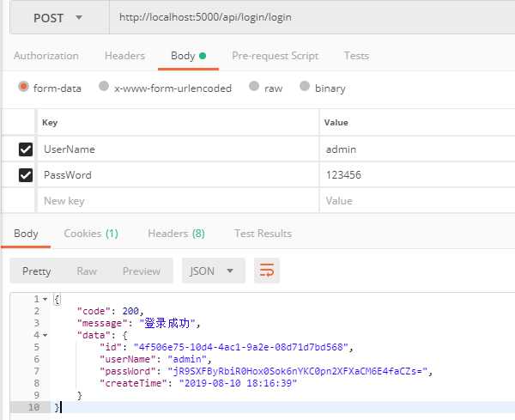Click the id value 4f506e75-10d4-4ac1-9a2e-08d71d7bd568
Image resolution: width=515 pixels, height=420 pixels.
pyautogui.click(x=240, y=347)
